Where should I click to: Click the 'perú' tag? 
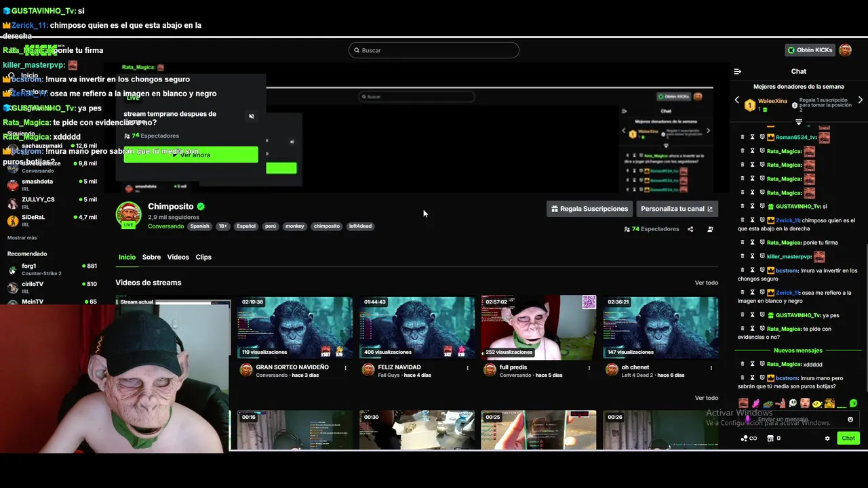pyautogui.click(x=271, y=226)
